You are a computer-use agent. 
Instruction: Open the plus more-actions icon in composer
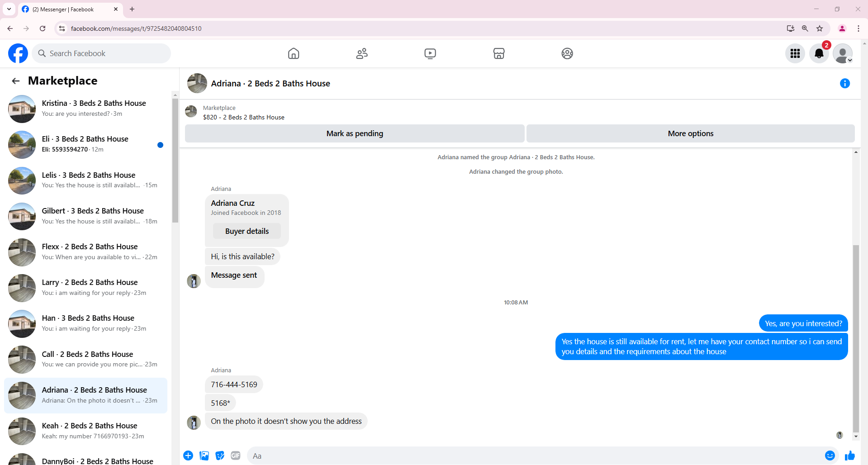click(188, 456)
